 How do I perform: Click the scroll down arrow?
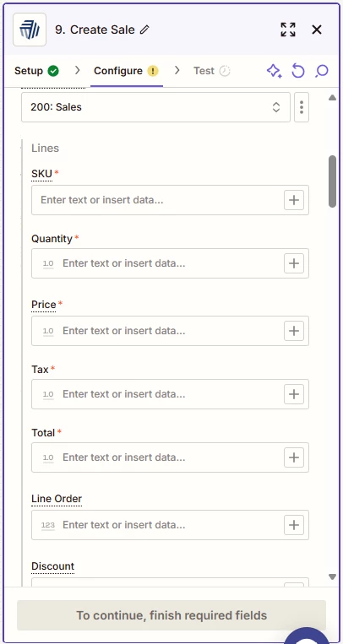(x=333, y=576)
